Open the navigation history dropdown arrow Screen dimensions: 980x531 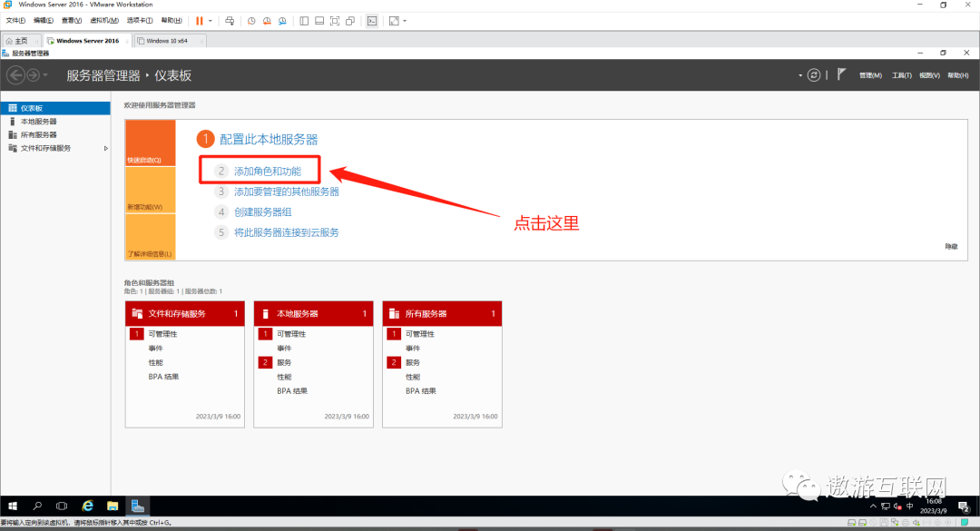pyautogui.click(x=45, y=75)
